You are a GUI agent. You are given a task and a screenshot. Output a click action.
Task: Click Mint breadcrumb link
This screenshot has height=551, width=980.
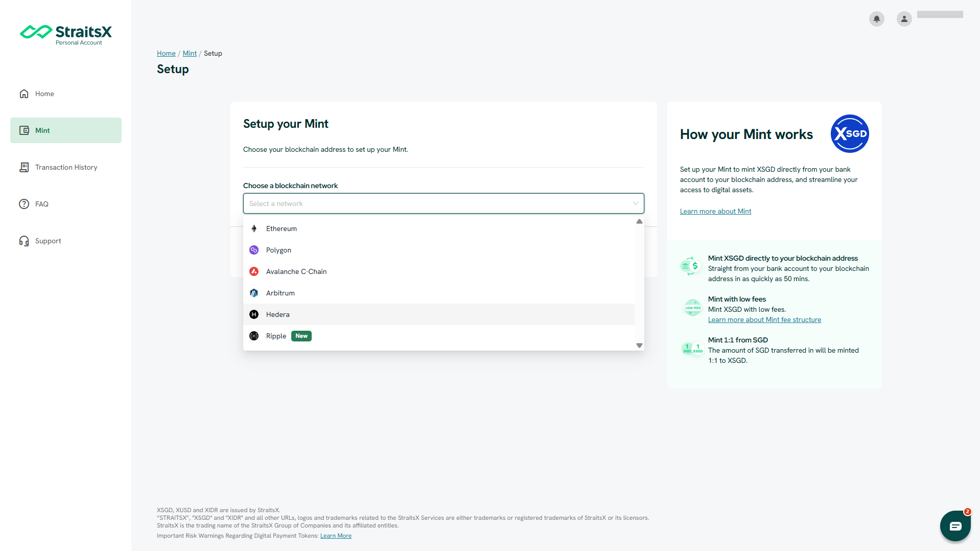tap(190, 53)
